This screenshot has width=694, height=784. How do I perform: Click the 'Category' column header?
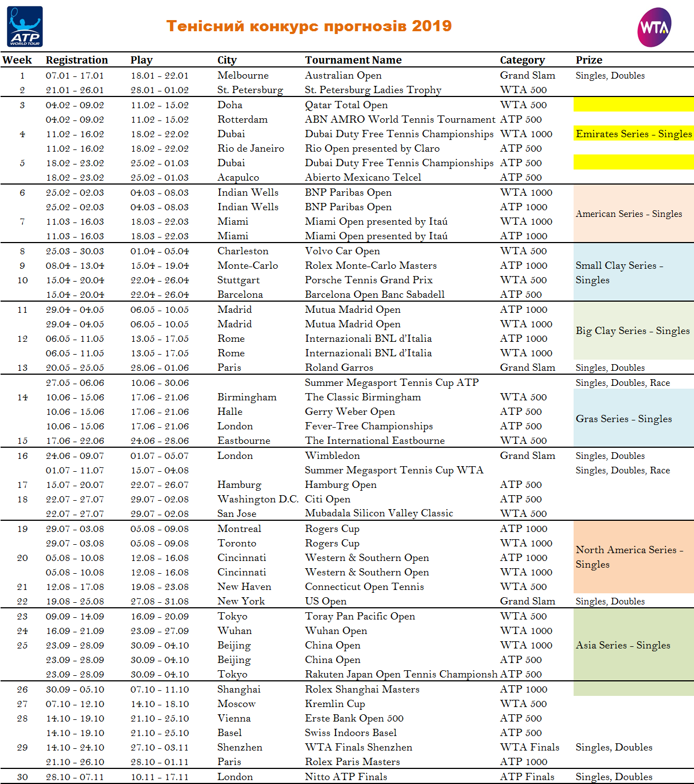tap(522, 60)
